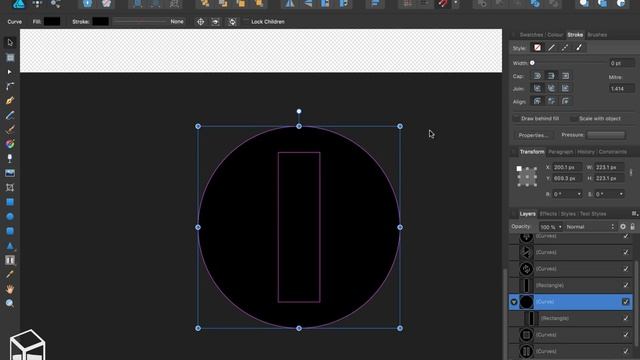The image size is (640, 360).
Task: Select the Pen tool
Action: coord(10,100)
